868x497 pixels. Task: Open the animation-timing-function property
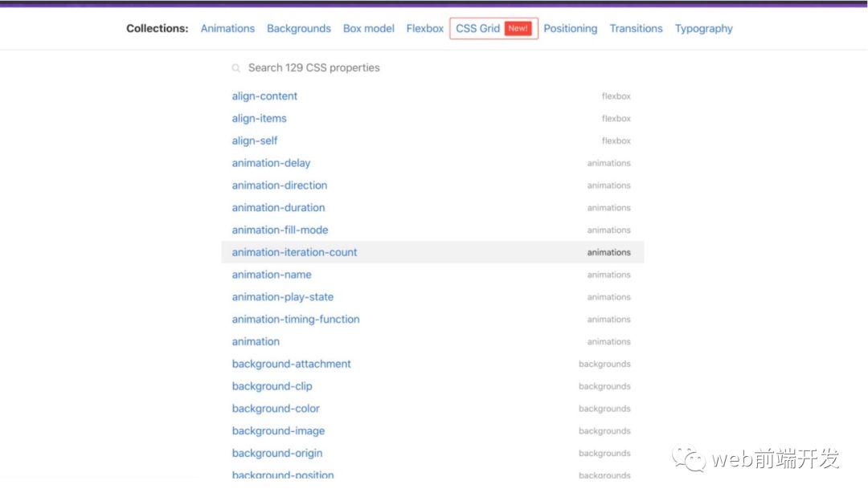click(296, 320)
